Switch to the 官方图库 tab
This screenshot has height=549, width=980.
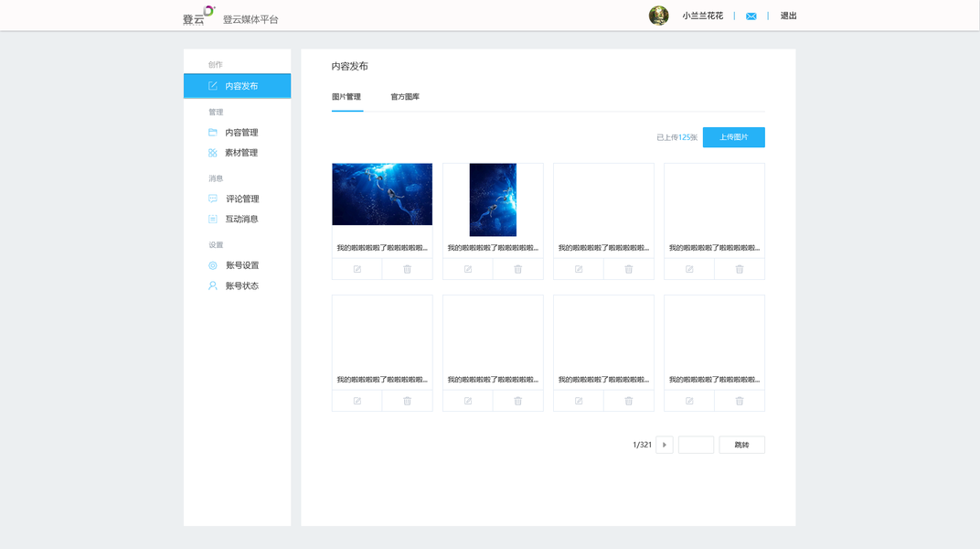405,97
